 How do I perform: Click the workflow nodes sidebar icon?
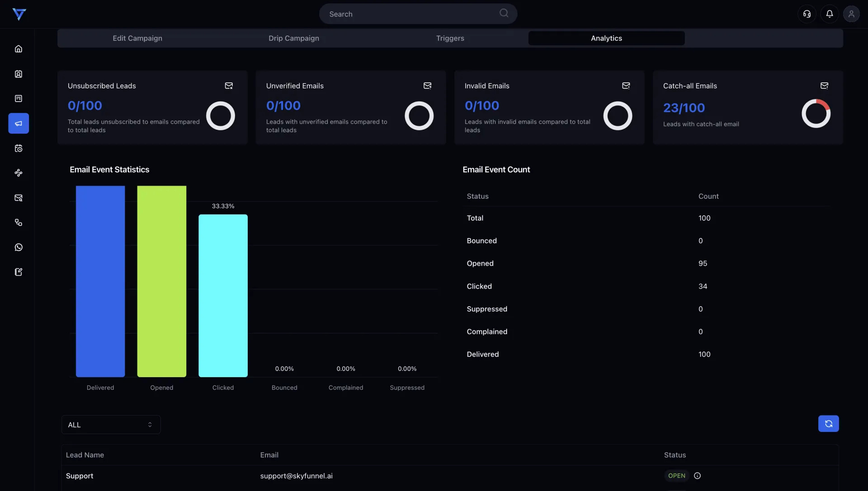19,173
